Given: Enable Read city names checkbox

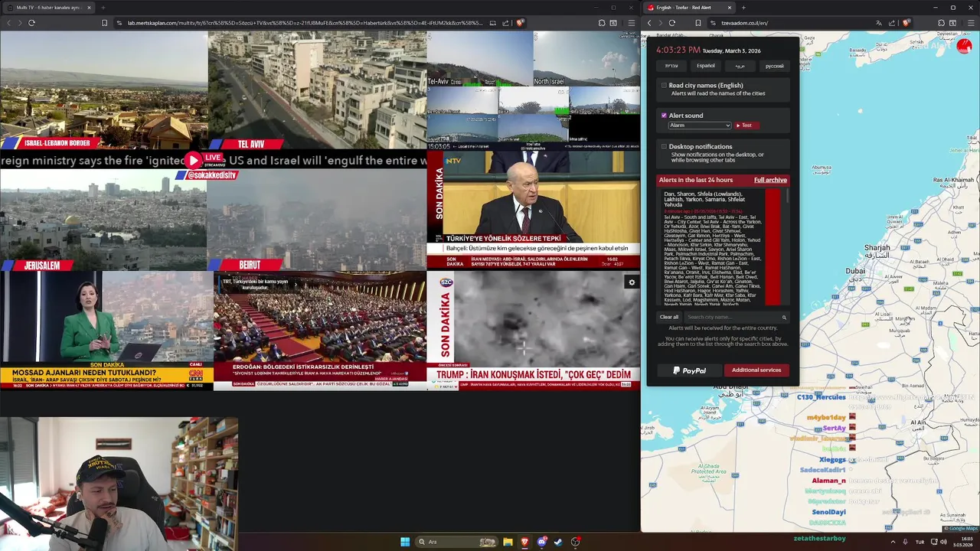Looking at the screenshot, I should 664,86.
